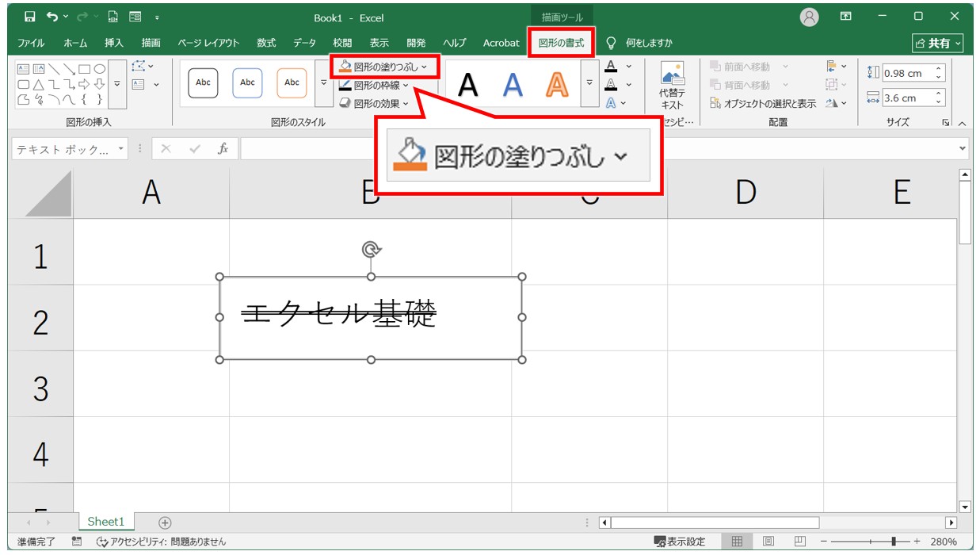This screenshot has height=555, width=980.
Task: Add a new sheet with the plus icon
Action: (x=165, y=522)
